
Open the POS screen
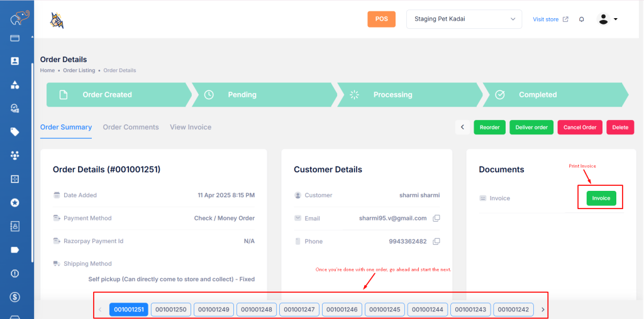click(382, 19)
